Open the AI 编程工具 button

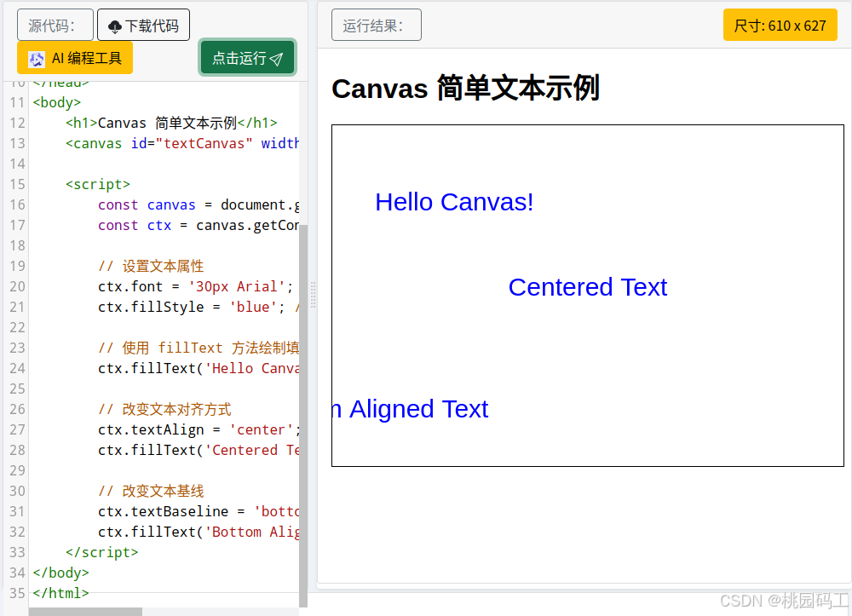75,58
